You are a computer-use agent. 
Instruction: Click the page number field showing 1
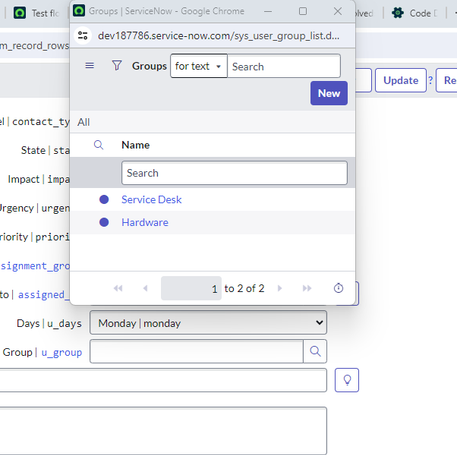[x=191, y=288]
